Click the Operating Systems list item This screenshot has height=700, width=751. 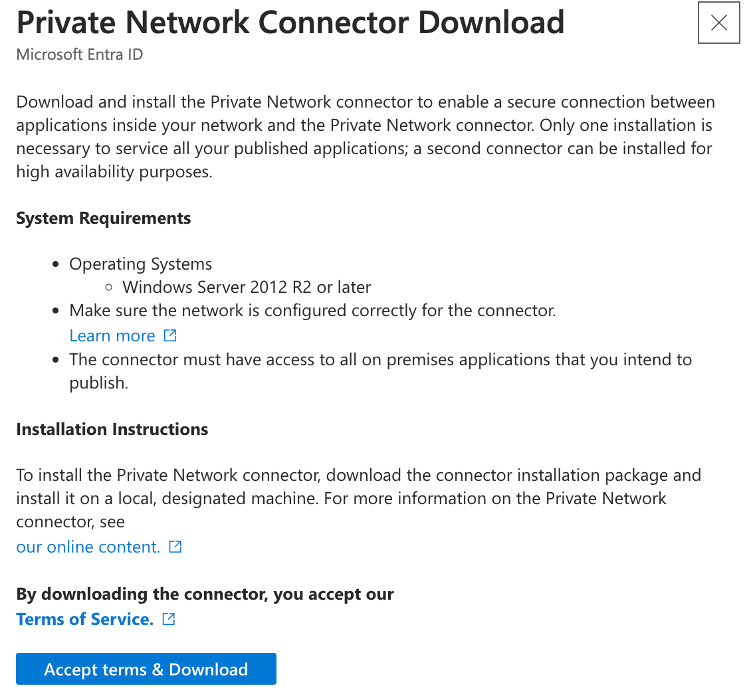pyautogui.click(x=140, y=264)
